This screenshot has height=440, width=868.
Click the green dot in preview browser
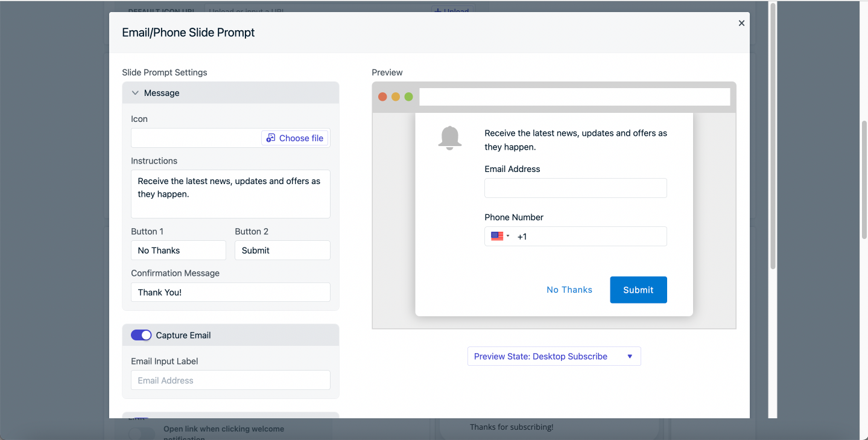coord(408,97)
